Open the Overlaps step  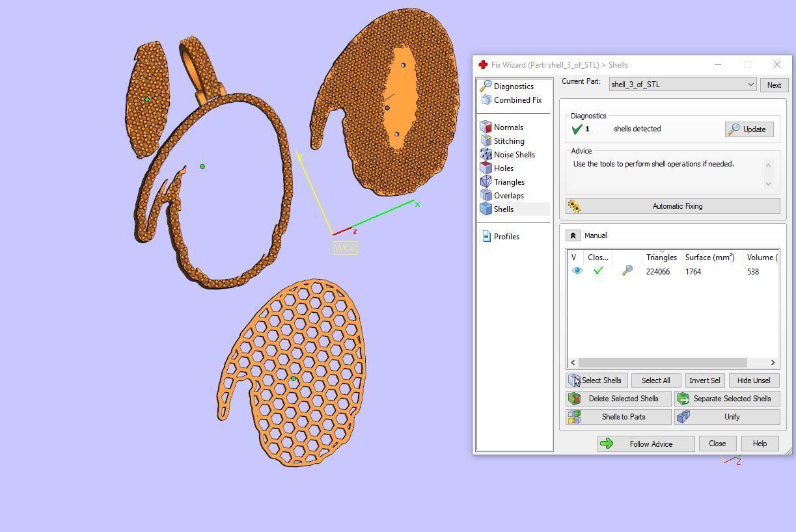click(508, 196)
